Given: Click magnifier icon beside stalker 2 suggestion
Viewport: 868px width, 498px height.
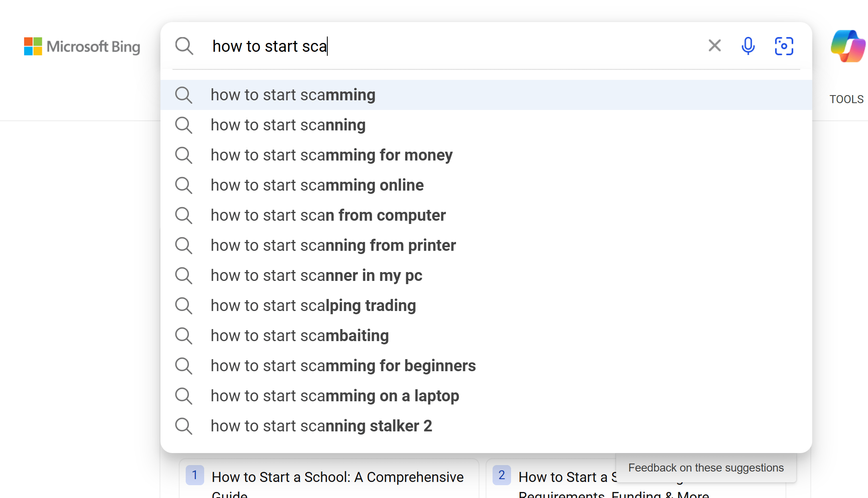Looking at the screenshot, I should coord(184,426).
